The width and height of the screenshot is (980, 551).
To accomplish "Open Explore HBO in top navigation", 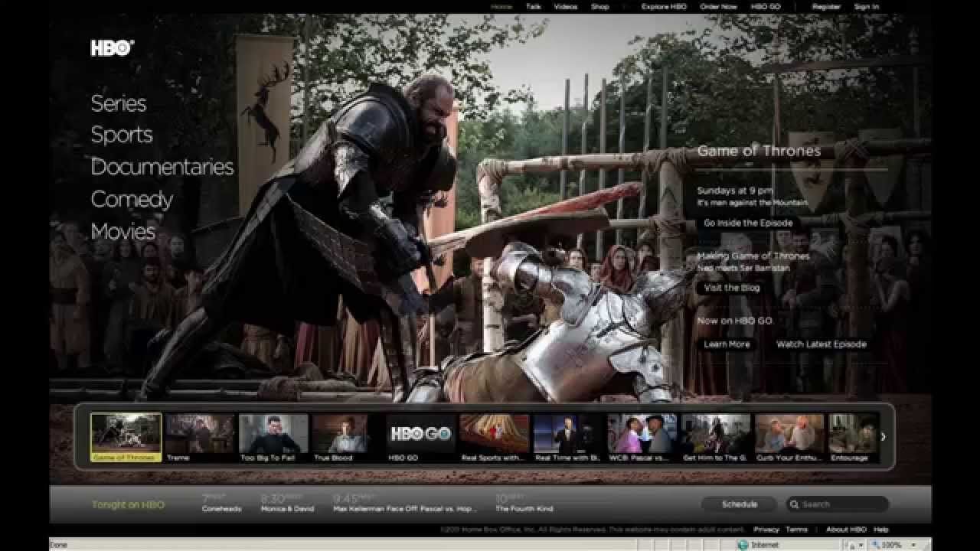I will (x=664, y=7).
